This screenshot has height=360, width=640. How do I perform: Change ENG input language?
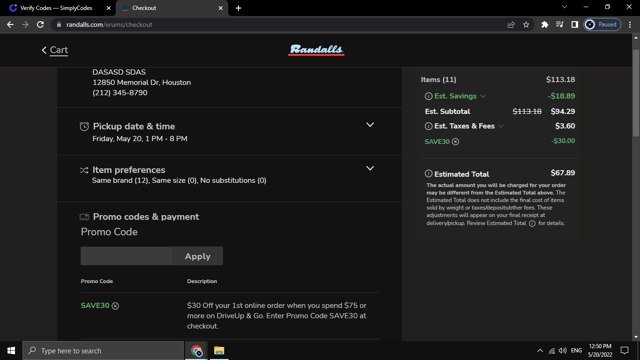576,351
